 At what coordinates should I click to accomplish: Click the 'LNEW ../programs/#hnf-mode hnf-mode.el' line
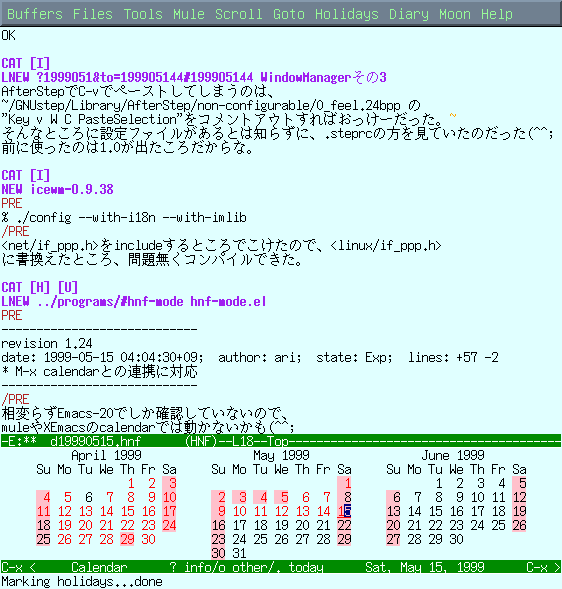click(x=134, y=302)
